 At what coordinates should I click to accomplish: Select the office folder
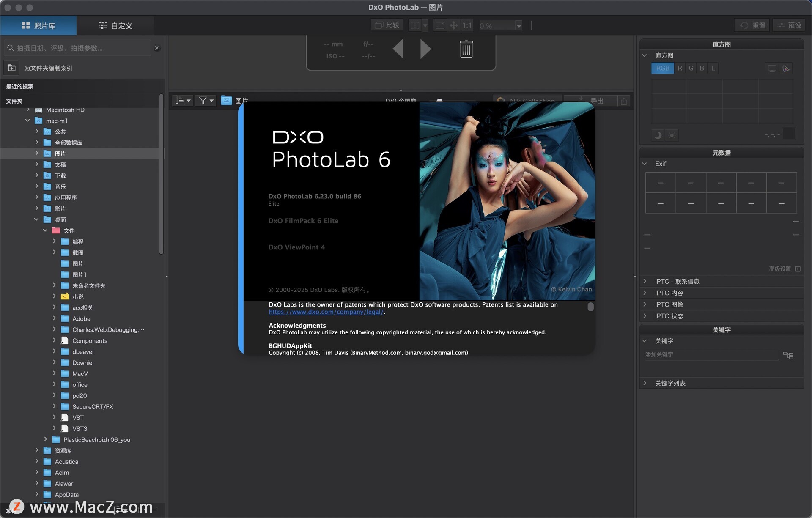click(x=80, y=384)
